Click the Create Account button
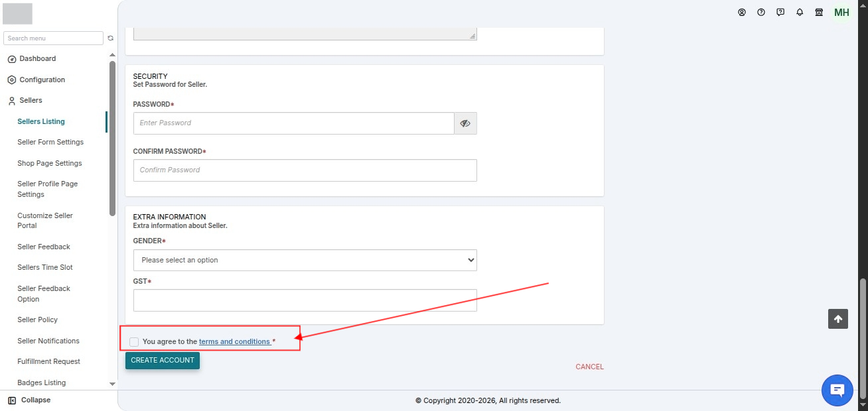 tap(163, 361)
